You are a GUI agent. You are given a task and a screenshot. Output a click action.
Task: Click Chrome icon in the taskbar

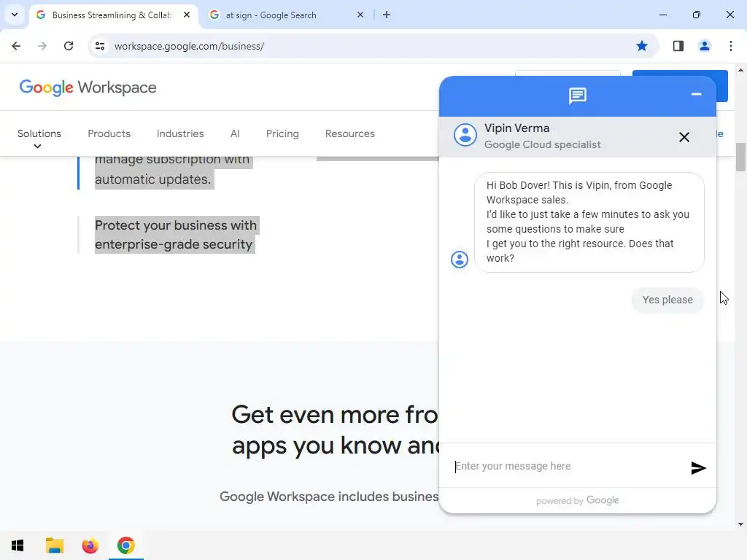[x=125, y=545]
